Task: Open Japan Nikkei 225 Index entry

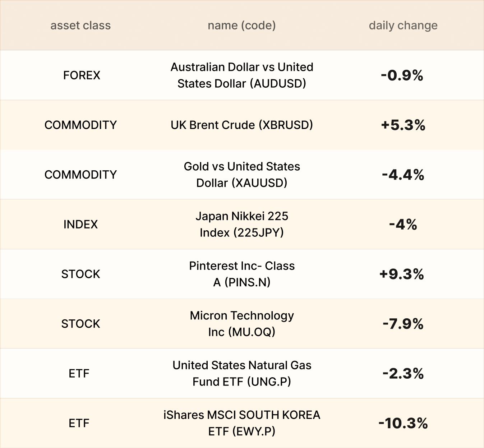Action: pos(242,224)
